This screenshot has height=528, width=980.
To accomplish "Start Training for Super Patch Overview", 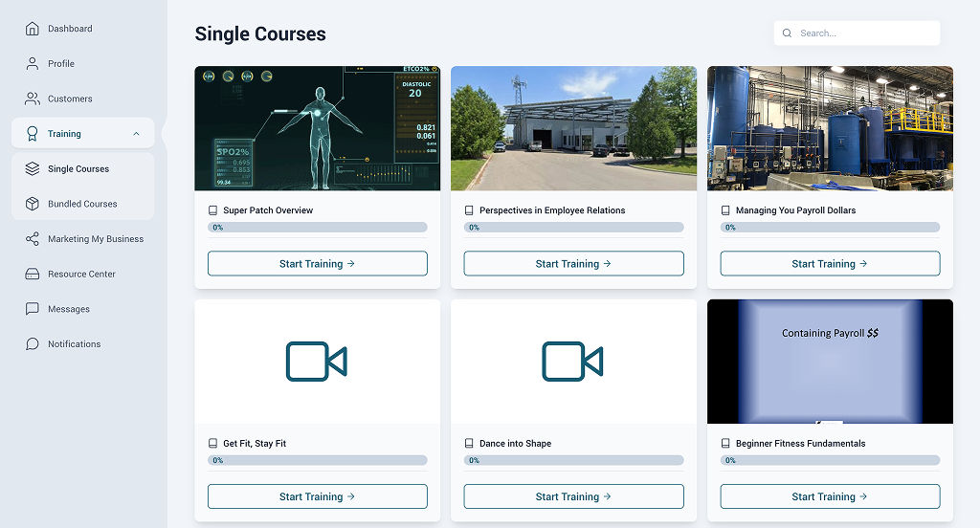I will coord(317,264).
